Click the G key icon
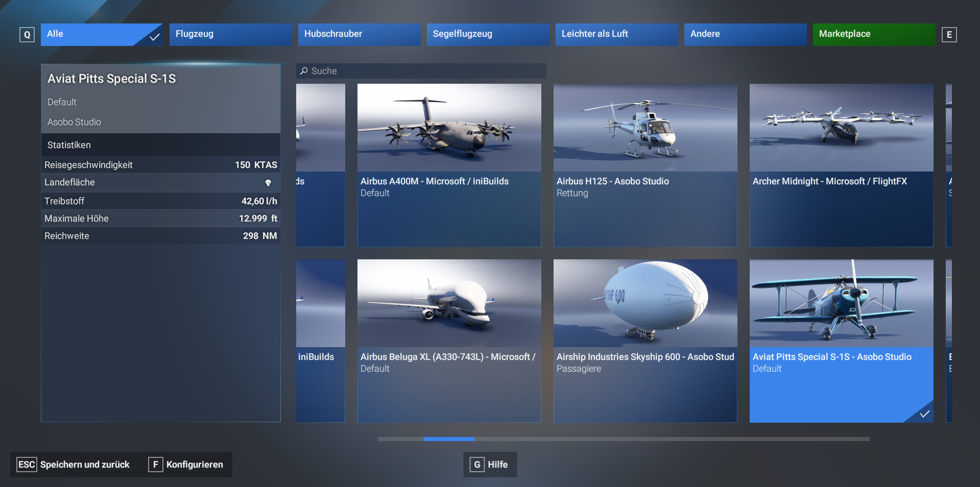The height and width of the screenshot is (487, 980). point(477,465)
